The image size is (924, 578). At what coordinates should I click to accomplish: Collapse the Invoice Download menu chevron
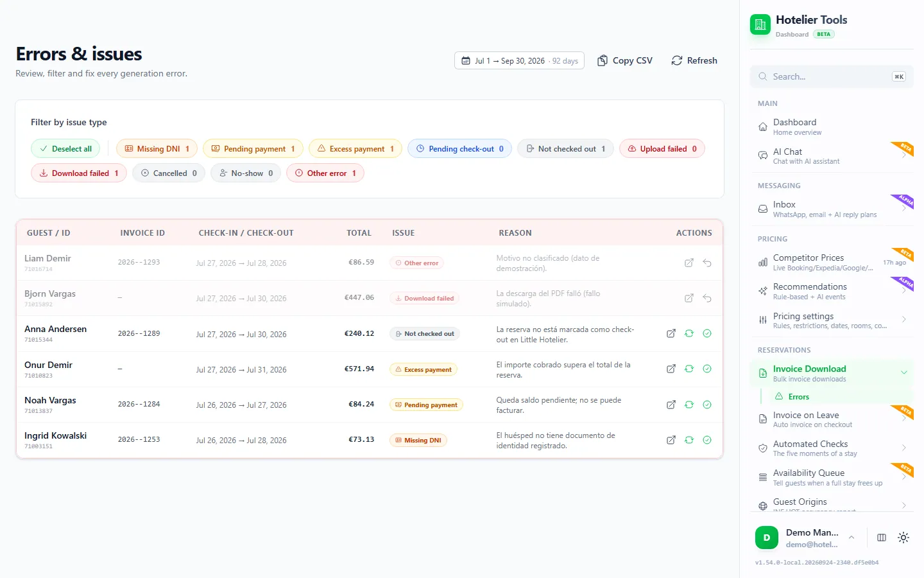[903, 372]
